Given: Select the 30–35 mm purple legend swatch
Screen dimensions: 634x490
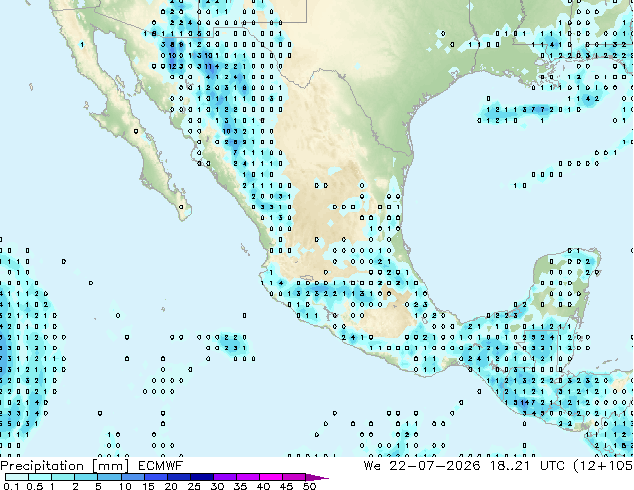Looking at the screenshot, I should click(x=225, y=477).
